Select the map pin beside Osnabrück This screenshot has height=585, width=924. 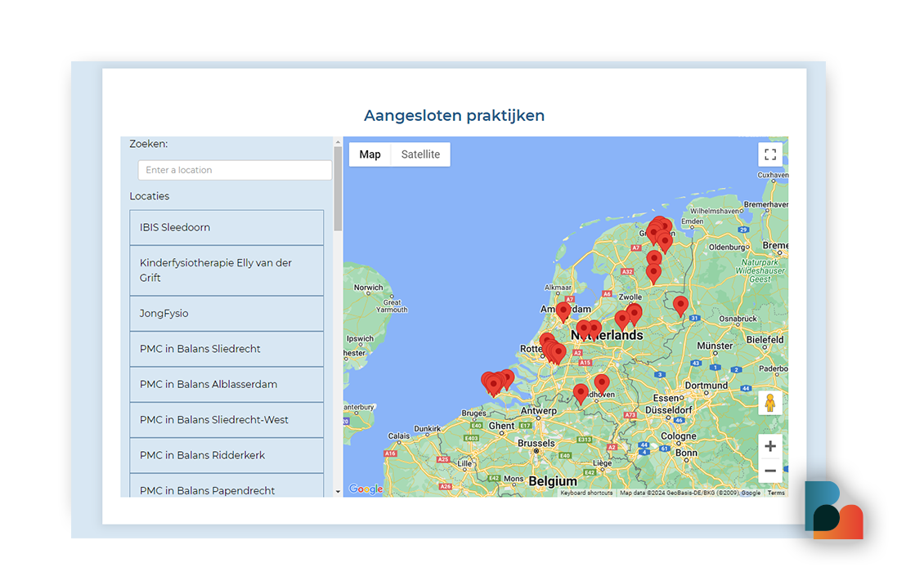coord(680,306)
